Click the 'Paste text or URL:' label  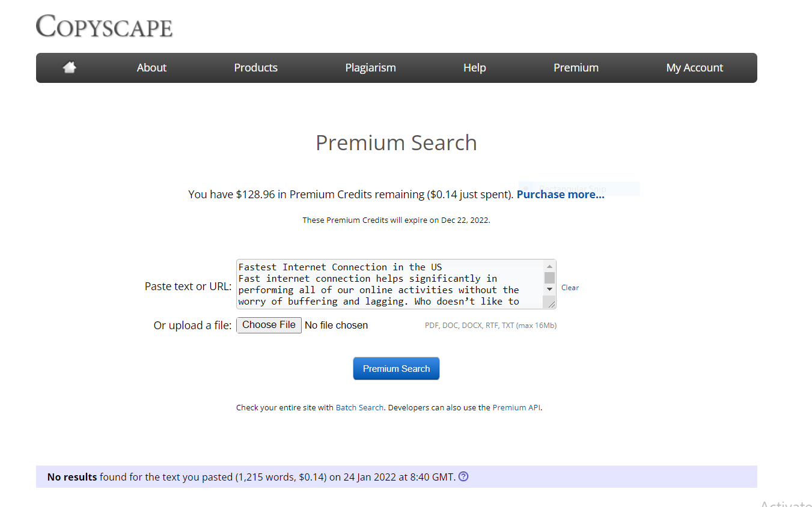pos(188,287)
